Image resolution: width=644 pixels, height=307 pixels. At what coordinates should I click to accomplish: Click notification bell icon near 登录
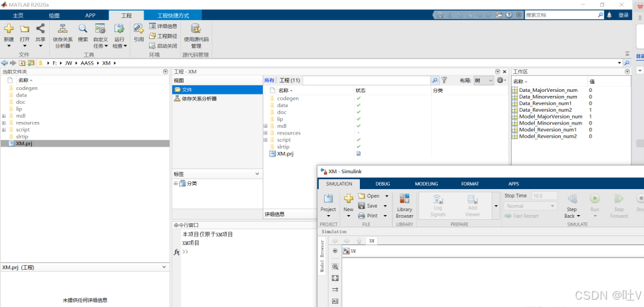[609, 15]
